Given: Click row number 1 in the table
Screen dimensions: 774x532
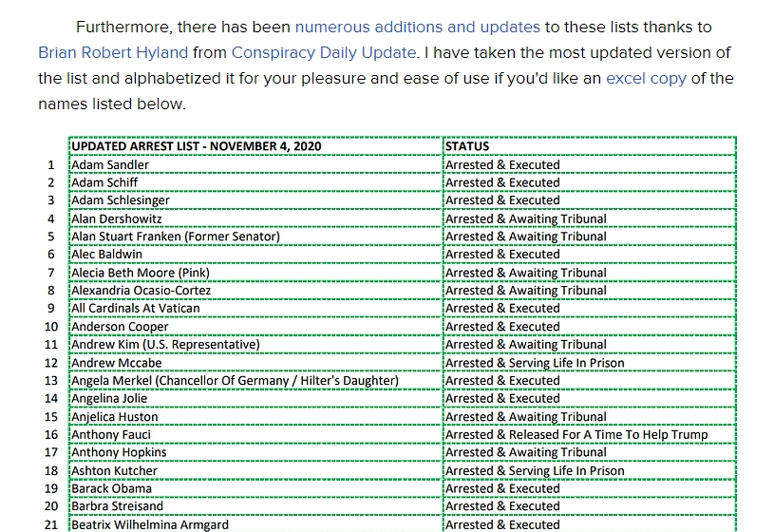Looking at the screenshot, I should [x=51, y=164].
